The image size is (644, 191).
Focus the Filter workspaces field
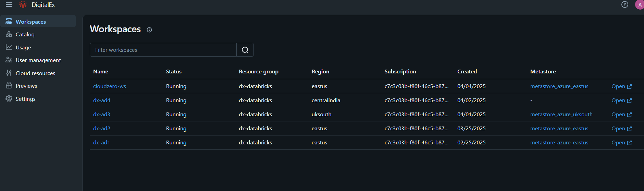tap(163, 50)
